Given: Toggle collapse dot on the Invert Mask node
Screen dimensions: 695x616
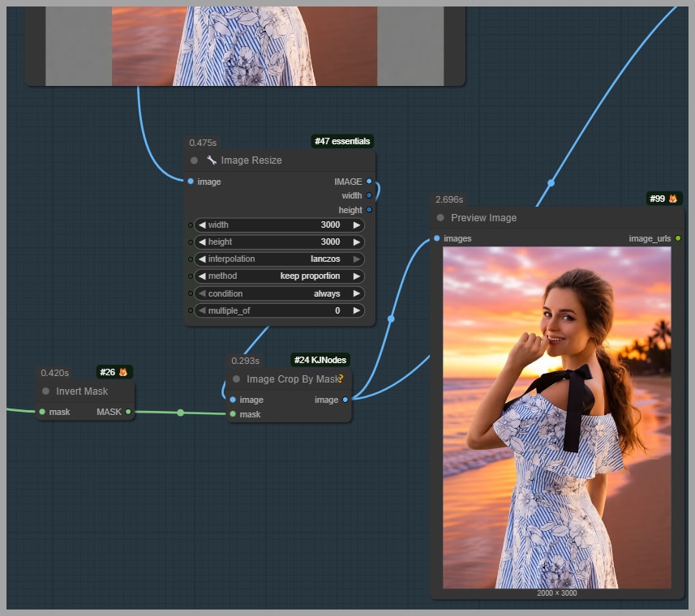Looking at the screenshot, I should coord(45,391).
